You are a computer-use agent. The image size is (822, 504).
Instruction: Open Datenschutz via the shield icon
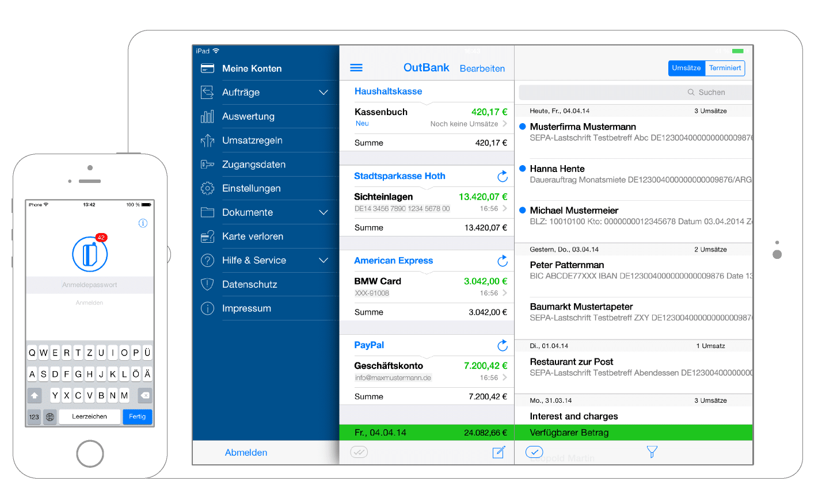207,284
